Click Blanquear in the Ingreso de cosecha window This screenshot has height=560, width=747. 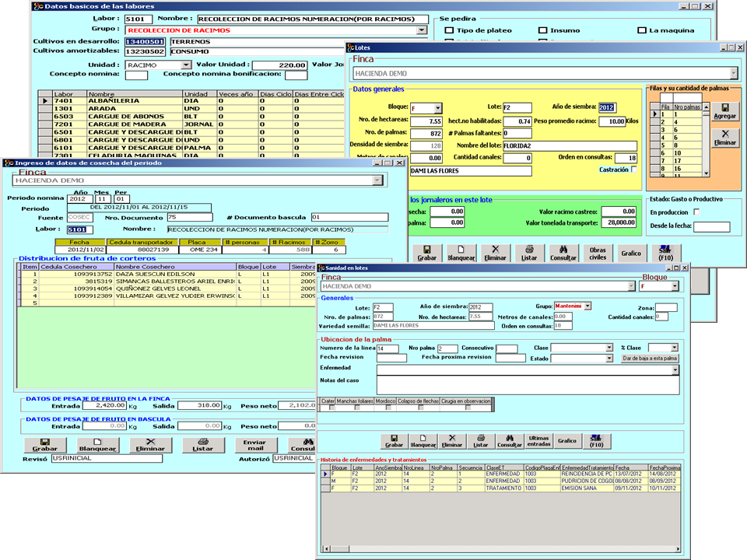pyautogui.click(x=97, y=445)
